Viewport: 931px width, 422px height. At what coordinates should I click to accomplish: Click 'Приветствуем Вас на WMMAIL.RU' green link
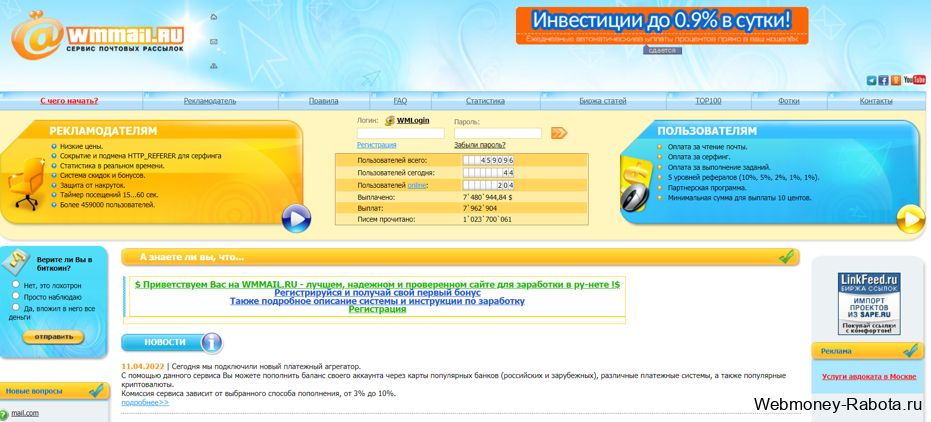point(378,284)
